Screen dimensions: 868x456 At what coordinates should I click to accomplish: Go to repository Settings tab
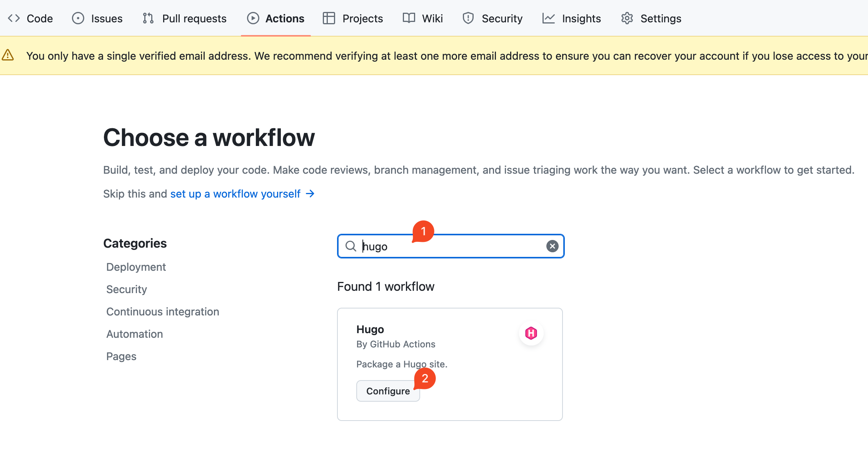(x=651, y=18)
